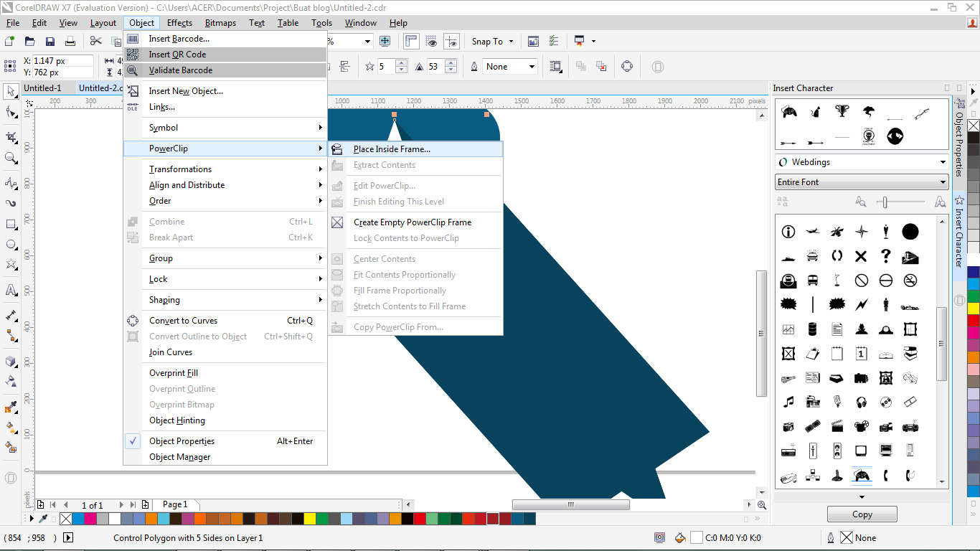980x551 pixels.
Task: Select the Zoom magnifier tool in toolbox
Action: coord(11,158)
